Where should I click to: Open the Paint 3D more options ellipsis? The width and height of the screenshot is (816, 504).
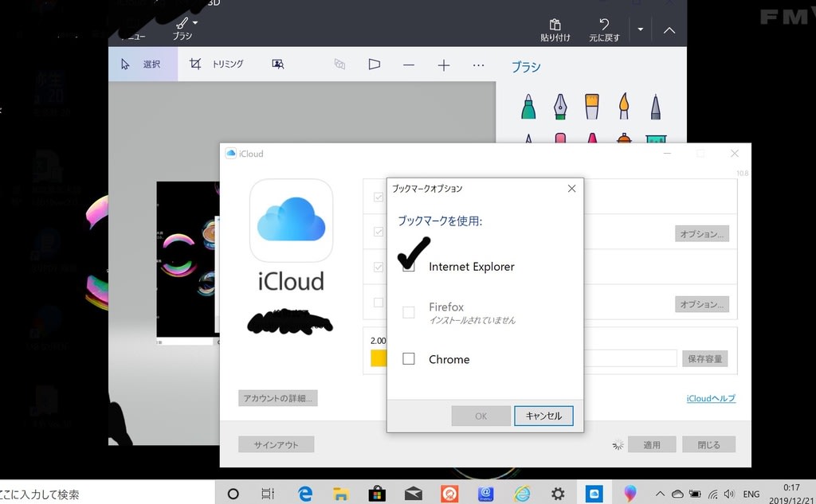point(478,65)
